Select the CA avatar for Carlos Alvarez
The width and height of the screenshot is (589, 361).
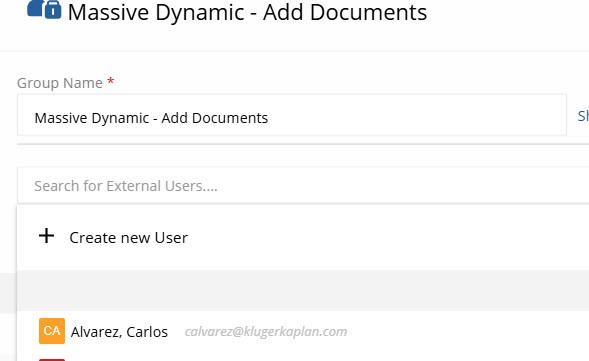point(52,331)
